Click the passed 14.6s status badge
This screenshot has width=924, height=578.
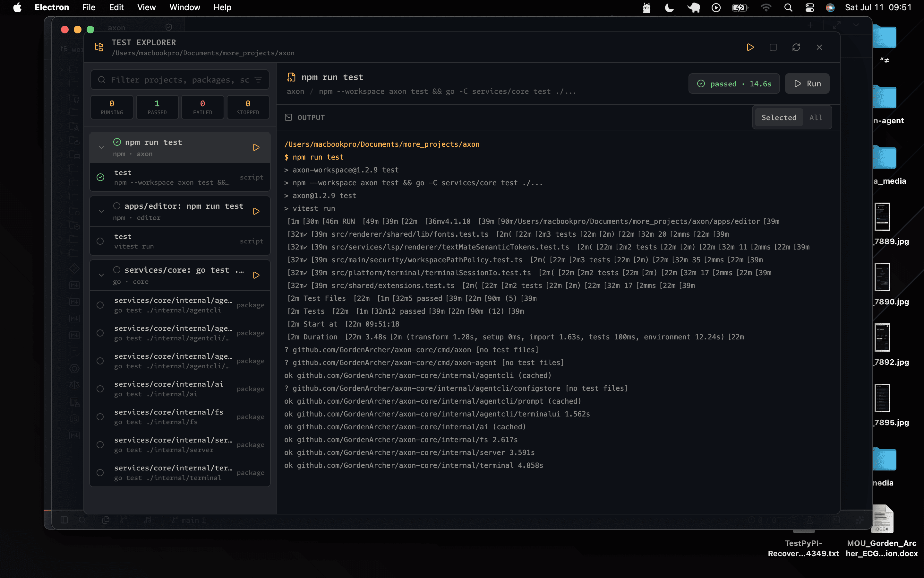tap(734, 84)
